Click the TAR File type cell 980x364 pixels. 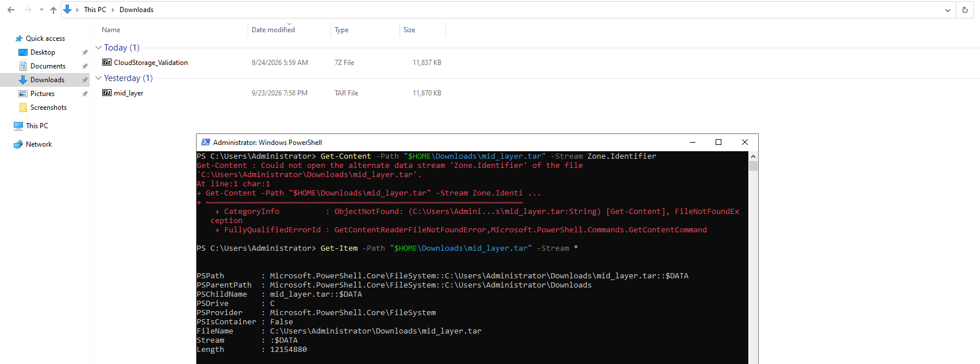347,93
